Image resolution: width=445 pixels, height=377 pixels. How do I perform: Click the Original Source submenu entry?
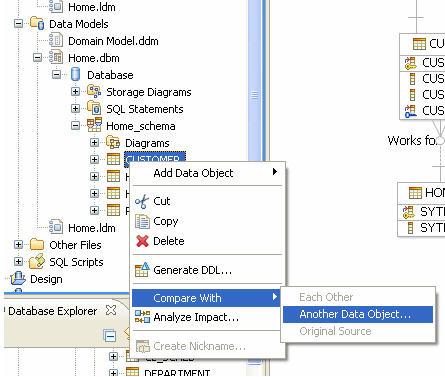pos(358,331)
